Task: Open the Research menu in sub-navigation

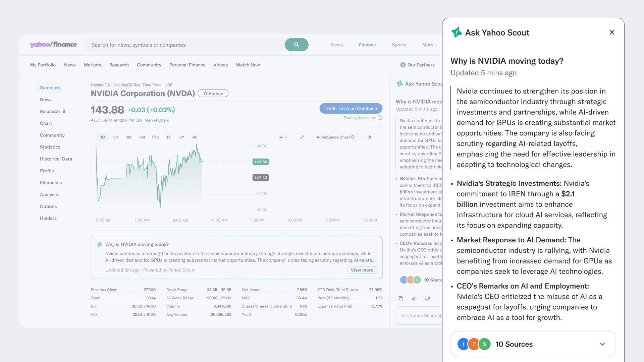Action: coord(119,65)
